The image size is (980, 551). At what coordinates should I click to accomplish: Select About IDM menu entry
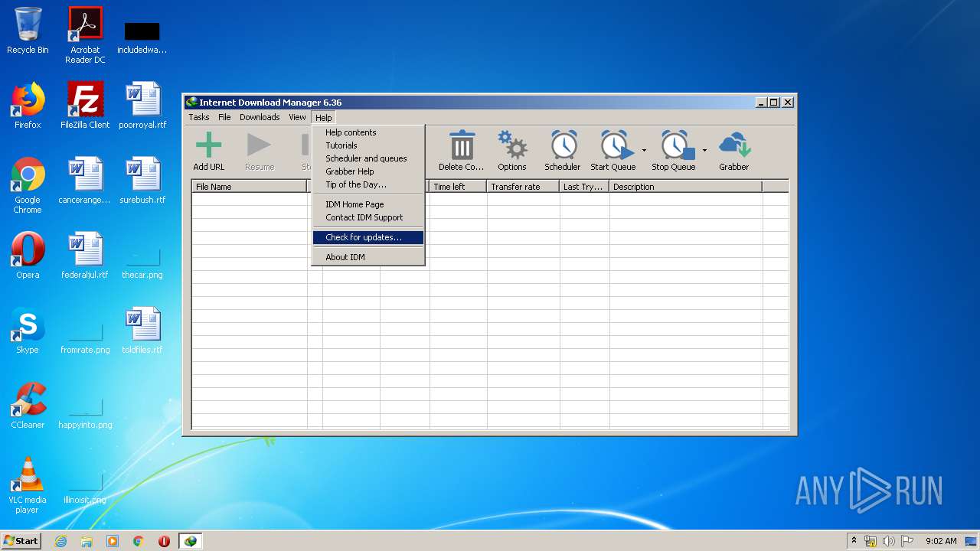point(368,257)
